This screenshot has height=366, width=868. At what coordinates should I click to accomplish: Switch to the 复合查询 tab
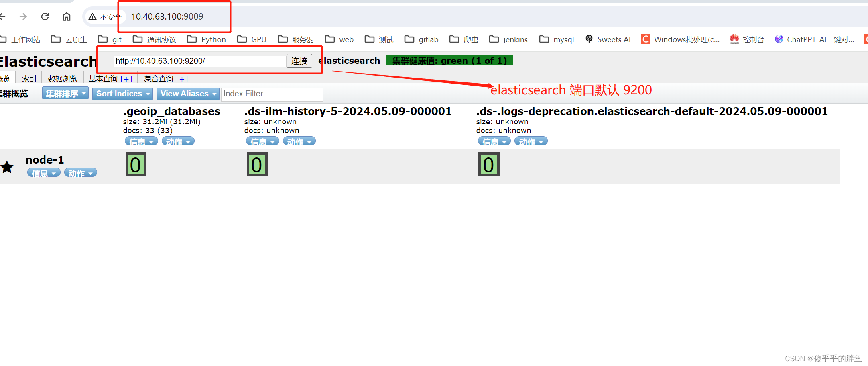[159, 78]
